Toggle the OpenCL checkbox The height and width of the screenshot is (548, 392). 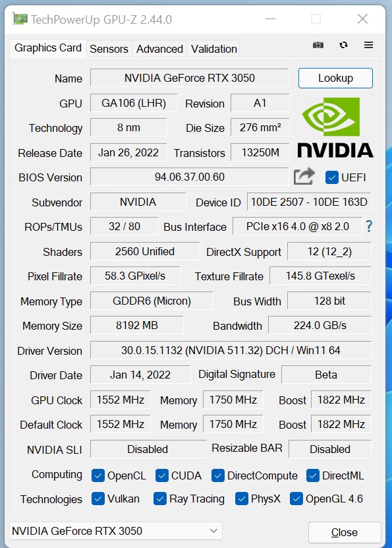pyautogui.click(x=98, y=475)
